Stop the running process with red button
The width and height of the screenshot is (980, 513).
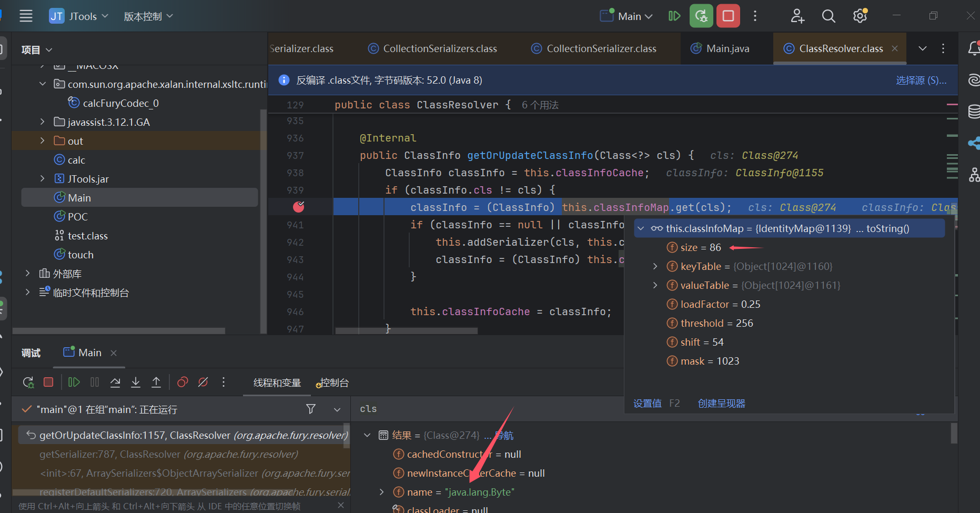pos(728,16)
